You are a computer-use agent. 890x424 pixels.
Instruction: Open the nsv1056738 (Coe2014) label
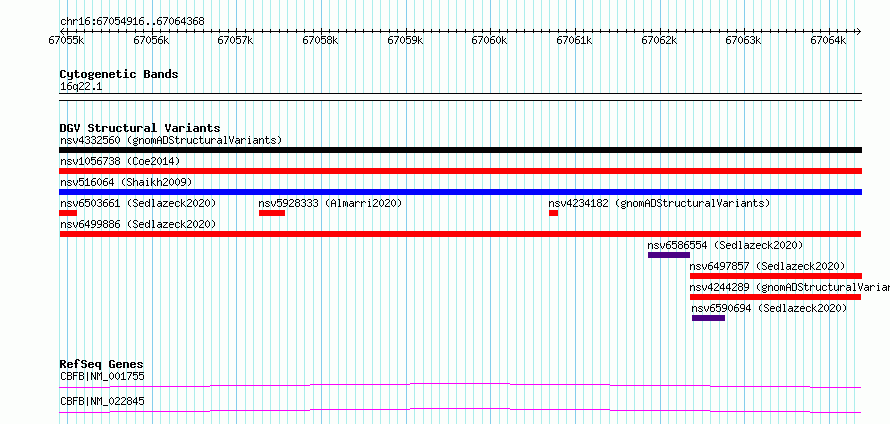[120, 161]
